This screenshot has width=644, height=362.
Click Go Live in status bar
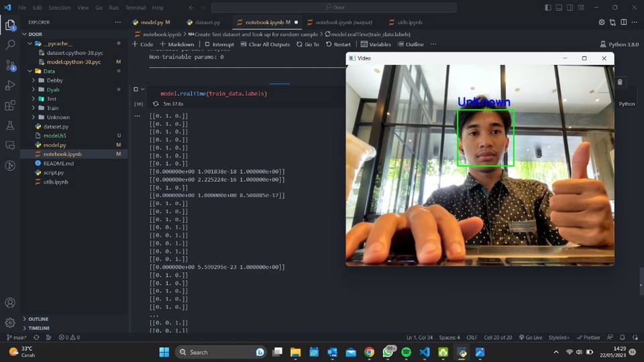click(x=531, y=337)
